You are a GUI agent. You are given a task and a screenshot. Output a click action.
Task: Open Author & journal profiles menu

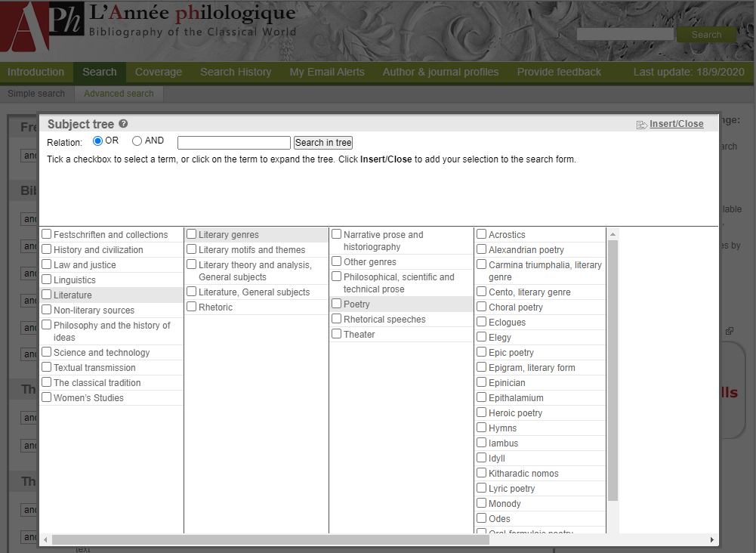pyautogui.click(x=440, y=72)
